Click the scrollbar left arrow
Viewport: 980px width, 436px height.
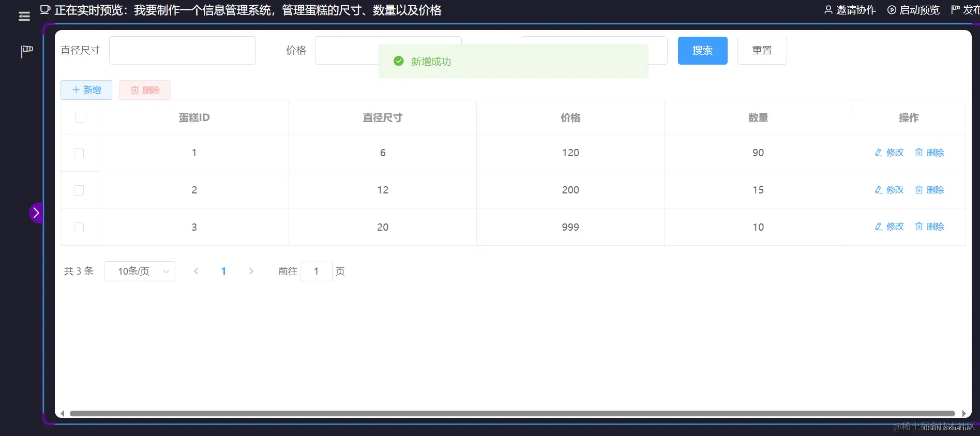coord(62,413)
